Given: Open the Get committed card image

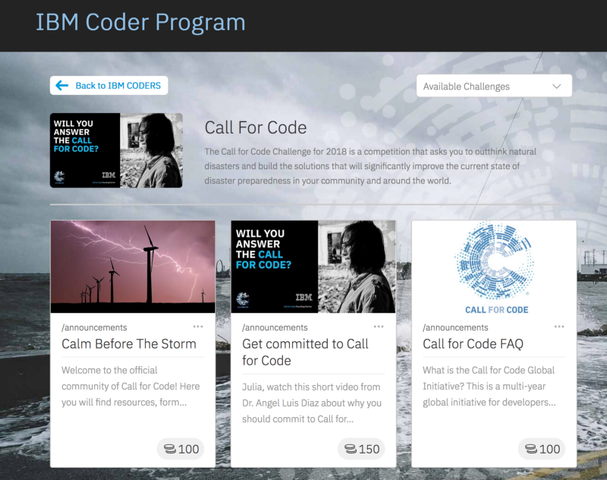Looking at the screenshot, I should click(x=313, y=267).
